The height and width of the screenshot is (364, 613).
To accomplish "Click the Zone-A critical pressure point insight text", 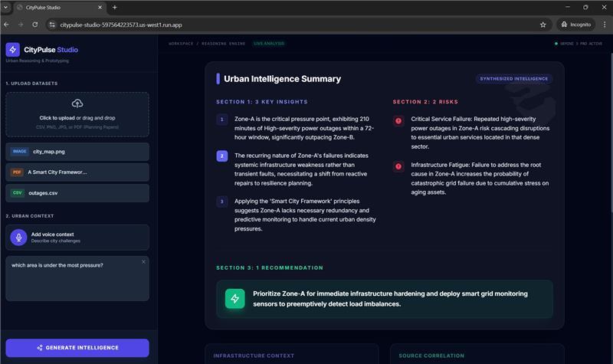I will pos(304,128).
